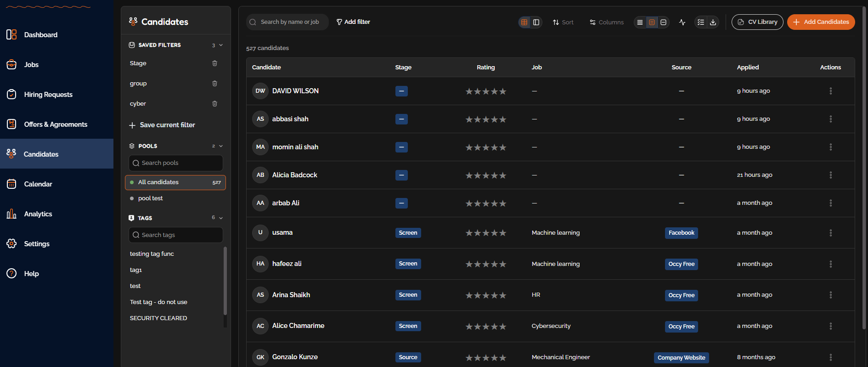
Task: Download candidates using the export icon
Action: point(713,22)
